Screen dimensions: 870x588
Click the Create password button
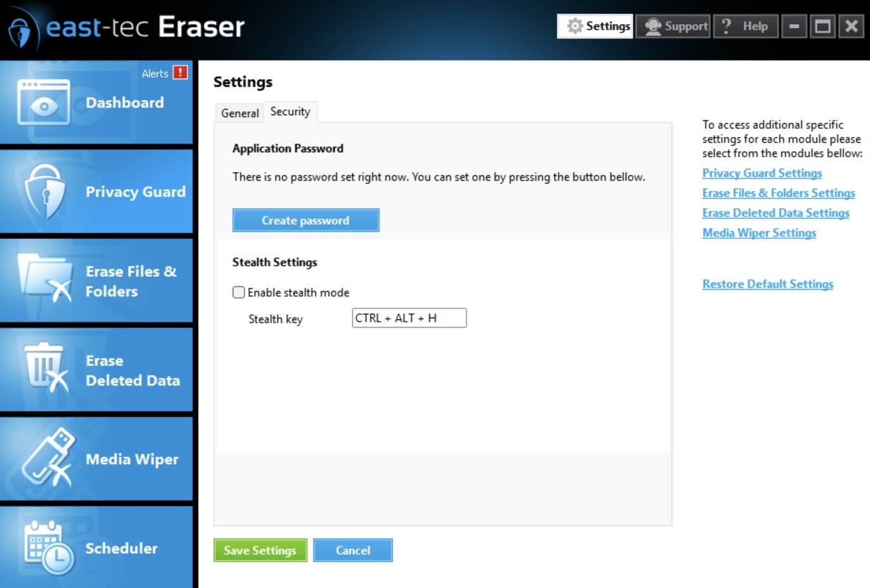[306, 220]
